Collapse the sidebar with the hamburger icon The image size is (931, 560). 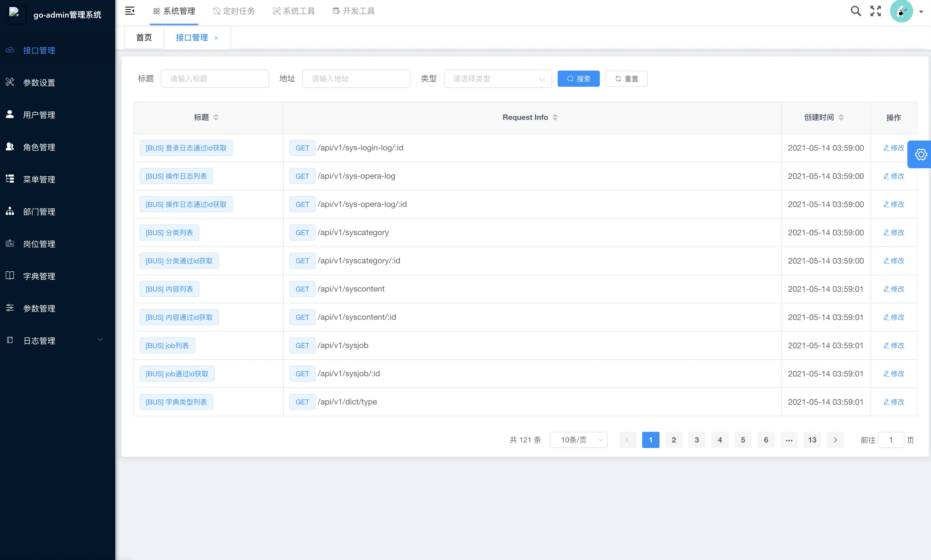coord(129,11)
